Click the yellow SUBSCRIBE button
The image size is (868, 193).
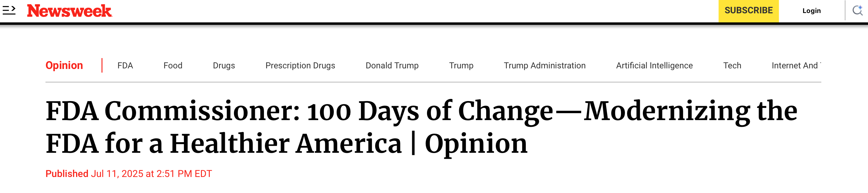(x=748, y=11)
